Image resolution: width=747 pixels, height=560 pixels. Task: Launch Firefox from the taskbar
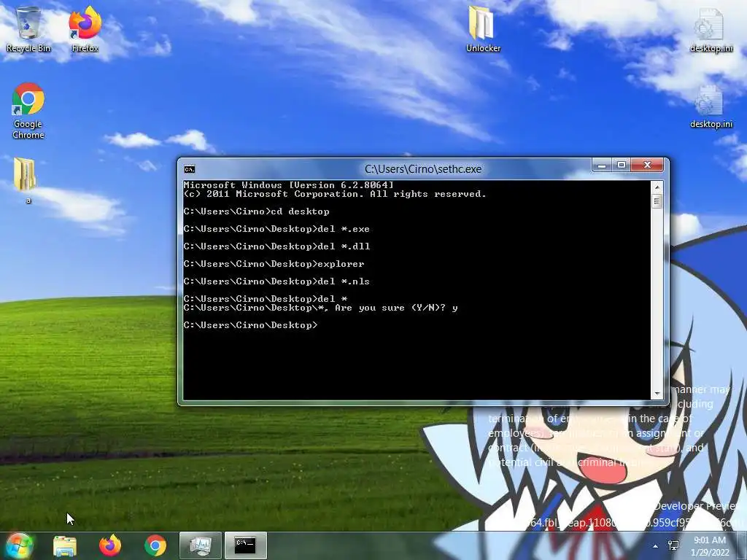[x=110, y=545]
